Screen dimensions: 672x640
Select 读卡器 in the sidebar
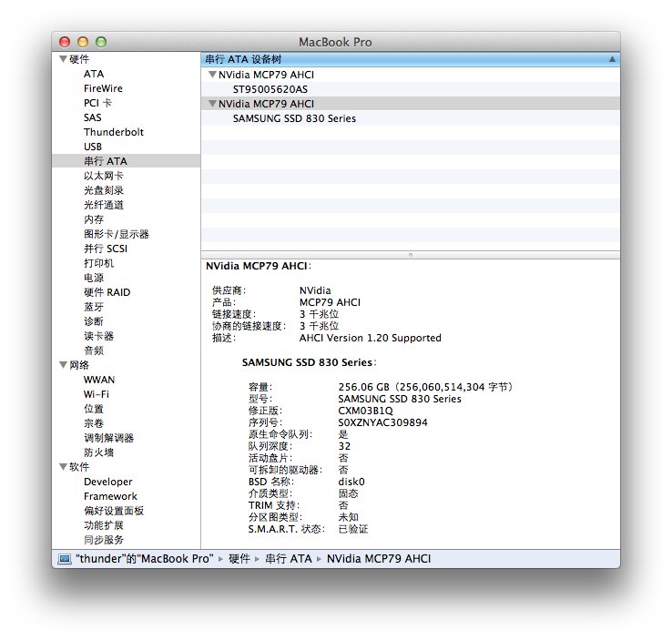point(98,336)
